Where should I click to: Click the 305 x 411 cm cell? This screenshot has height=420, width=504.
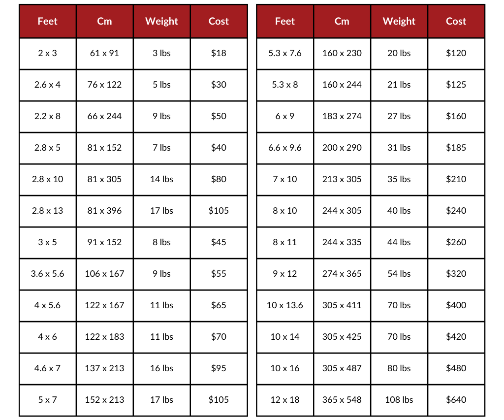342,305
